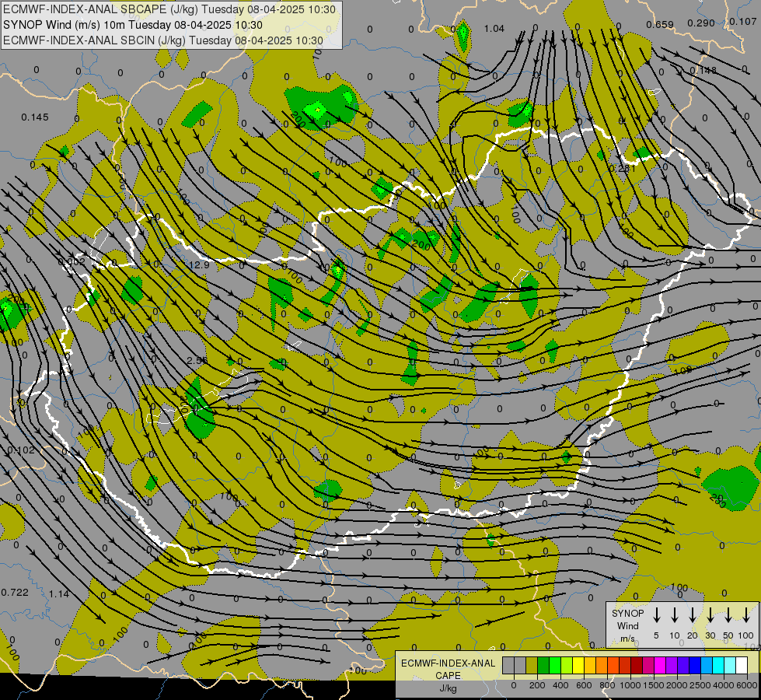Click the 10 m/s wind arrow in legend
761x700 pixels.
[x=674, y=615]
